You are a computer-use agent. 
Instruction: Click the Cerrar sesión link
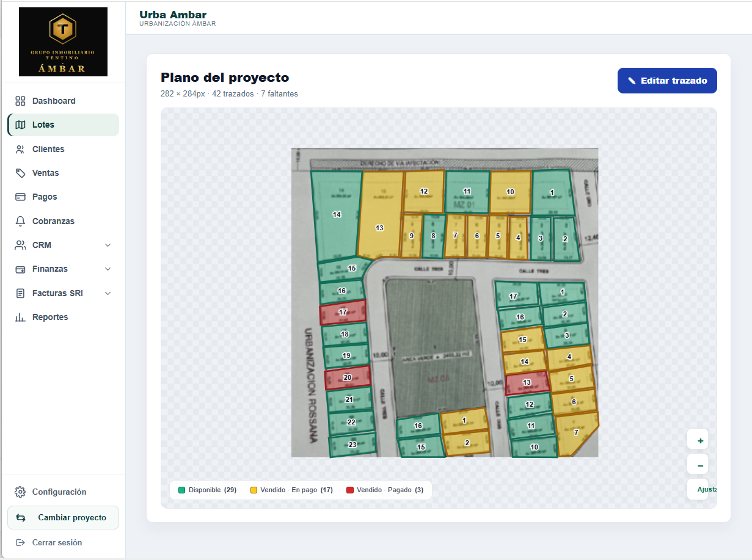pos(57,542)
